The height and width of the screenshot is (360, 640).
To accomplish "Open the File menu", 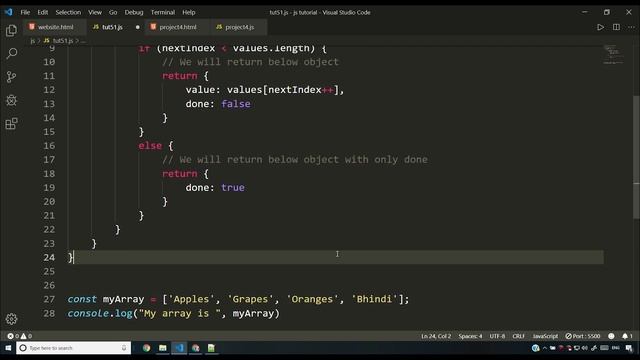I will click(25, 12).
